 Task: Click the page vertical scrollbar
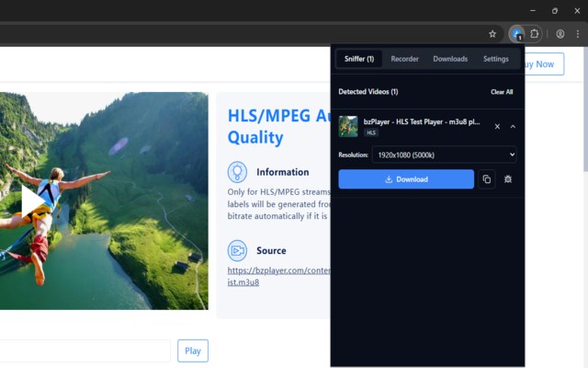coord(585,109)
